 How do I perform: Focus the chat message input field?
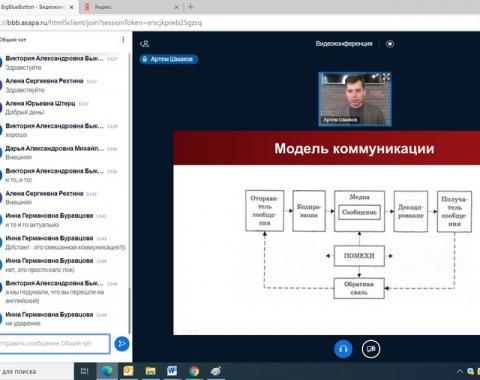coord(55,343)
